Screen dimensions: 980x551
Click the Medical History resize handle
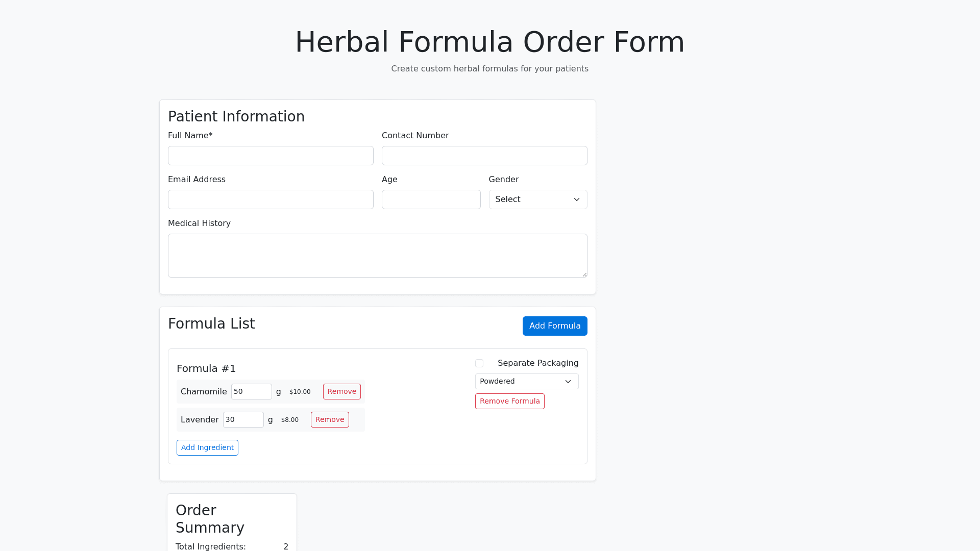[584, 274]
